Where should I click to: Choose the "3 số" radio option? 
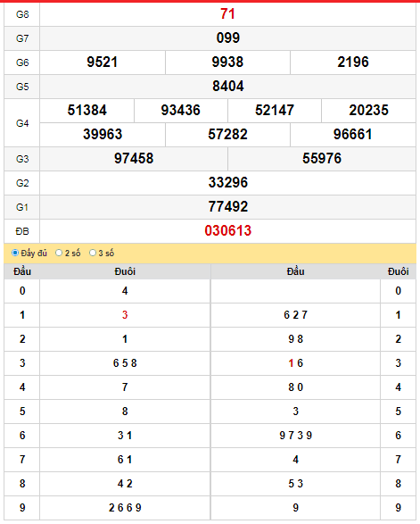tap(93, 253)
